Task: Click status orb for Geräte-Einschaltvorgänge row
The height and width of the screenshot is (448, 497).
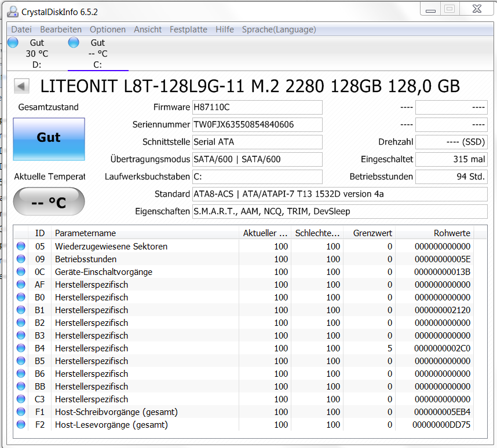Action: coord(21,272)
